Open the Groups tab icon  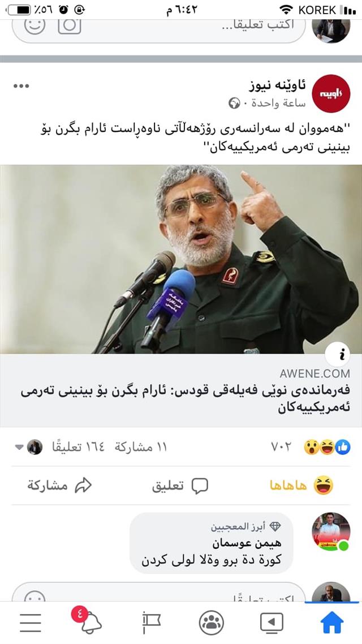pos(212,623)
